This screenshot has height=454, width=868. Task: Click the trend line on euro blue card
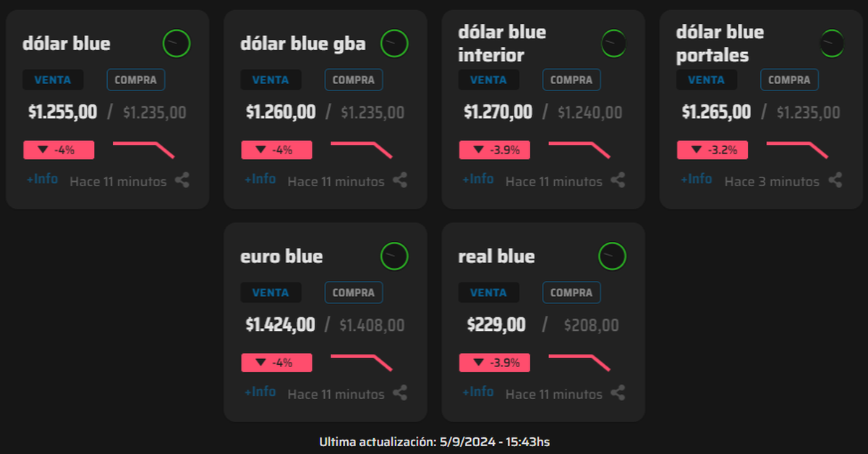coord(361,361)
